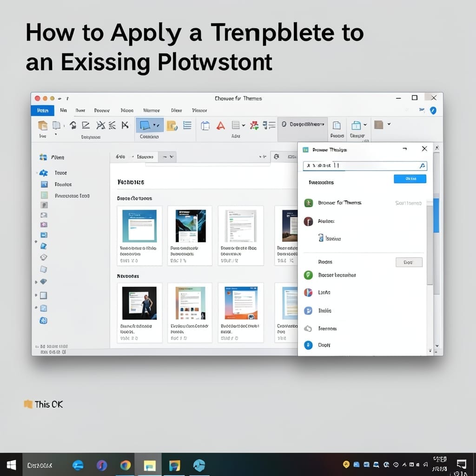The width and height of the screenshot is (476, 476).
Task: Click the round blue icon at sidebar bottom
Action: coord(43,321)
